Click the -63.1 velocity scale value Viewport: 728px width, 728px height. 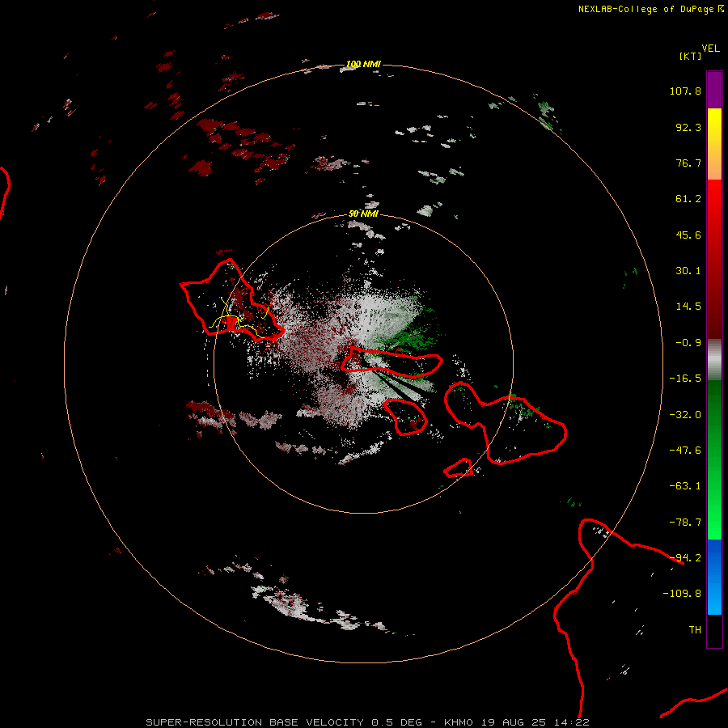tap(685, 486)
